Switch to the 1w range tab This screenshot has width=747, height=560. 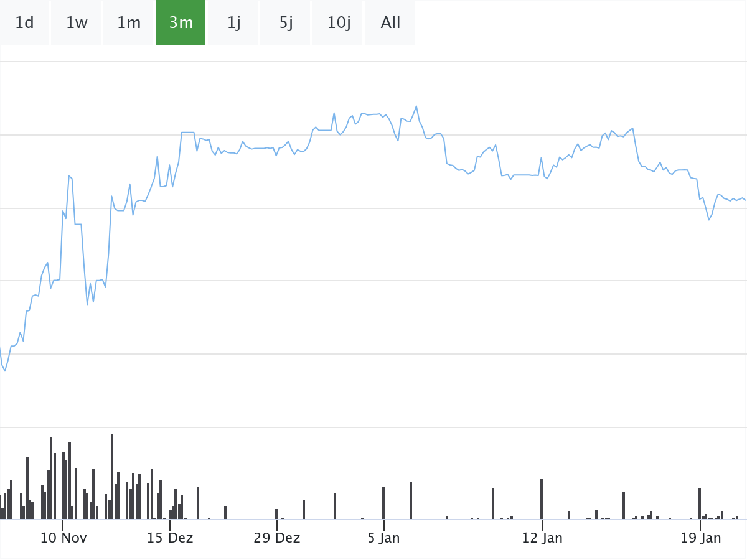(x=77, y=23)
